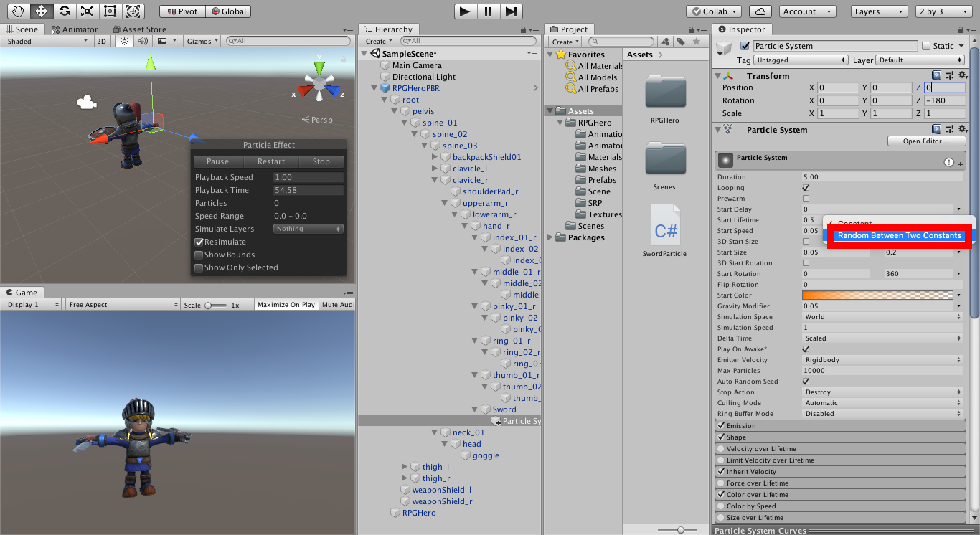
Task: Toggle the GameObject active checkbox
Action: (745, 46)
